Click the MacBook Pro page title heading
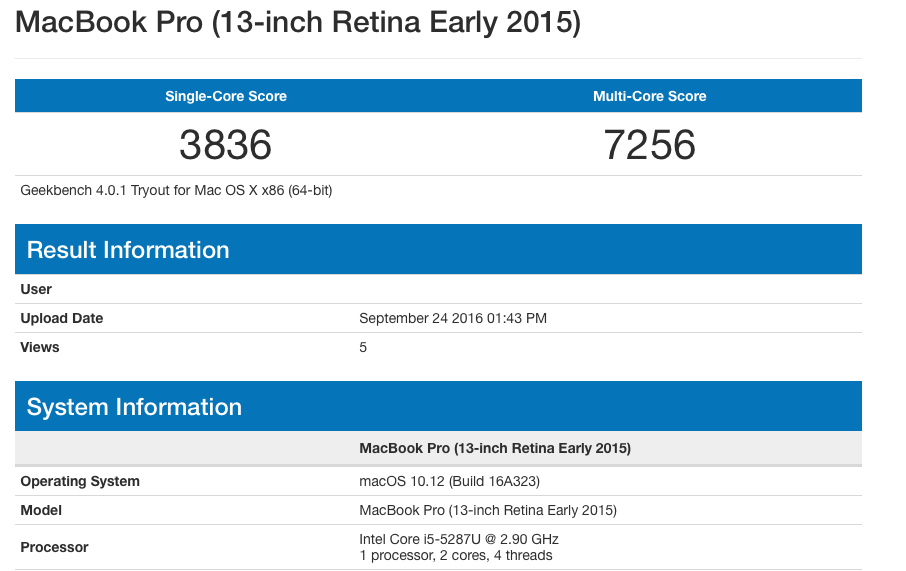 pos(298,23)
